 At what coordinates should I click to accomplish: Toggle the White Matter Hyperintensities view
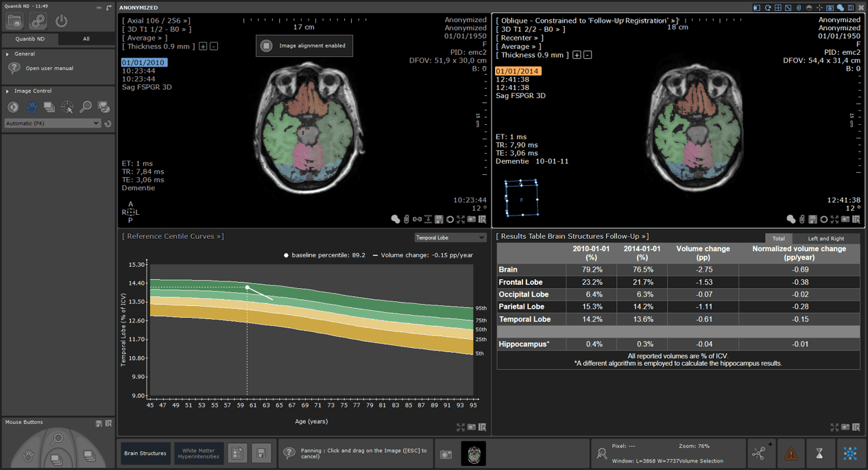click(x=199, y=454)
